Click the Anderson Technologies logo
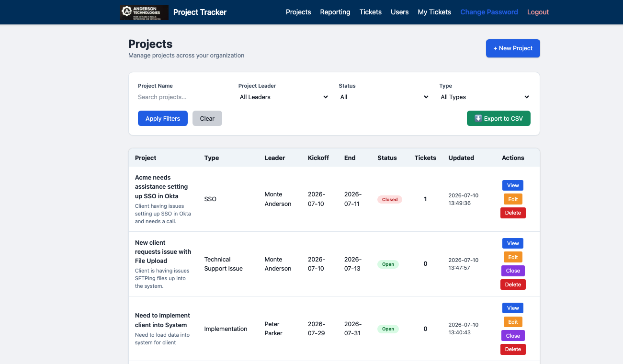This screenshot has width=623, height=364. pyautogui.click(x=144, y=12)
